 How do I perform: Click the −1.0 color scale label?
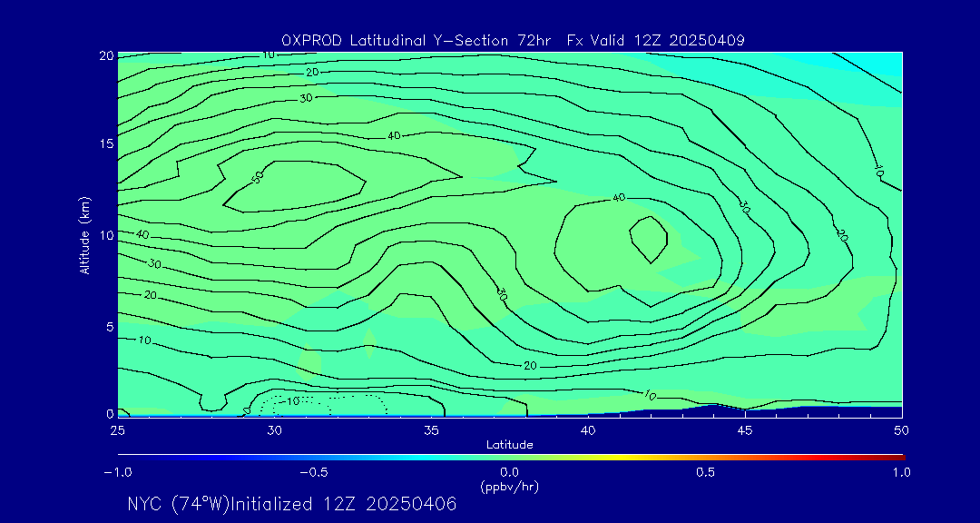tap(117, 472)
